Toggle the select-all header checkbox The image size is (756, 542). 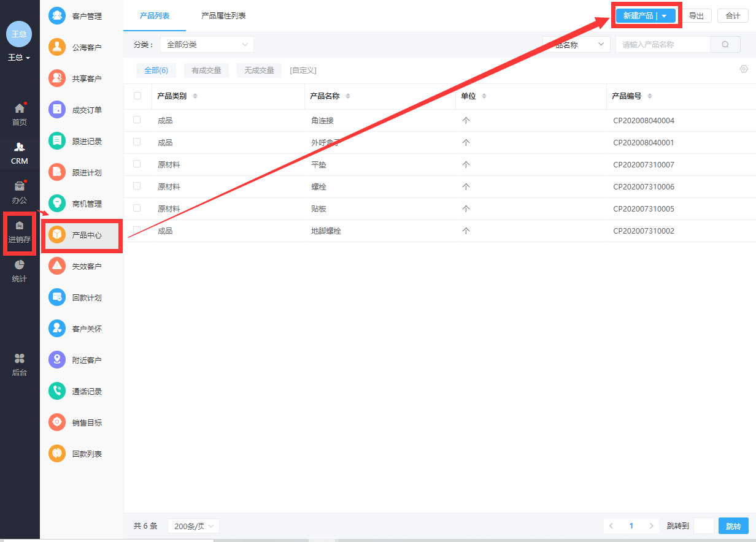pyautogui.click(x=137, y=96)
